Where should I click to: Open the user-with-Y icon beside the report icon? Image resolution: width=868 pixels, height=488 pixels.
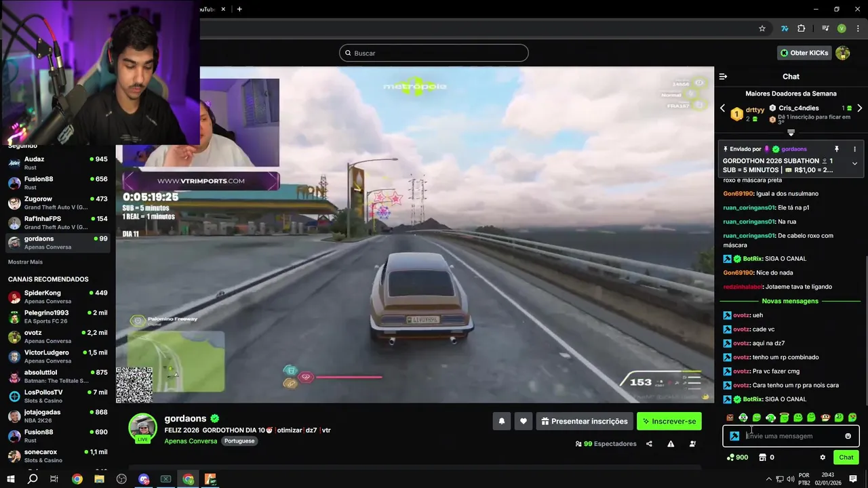coord(692,444)
